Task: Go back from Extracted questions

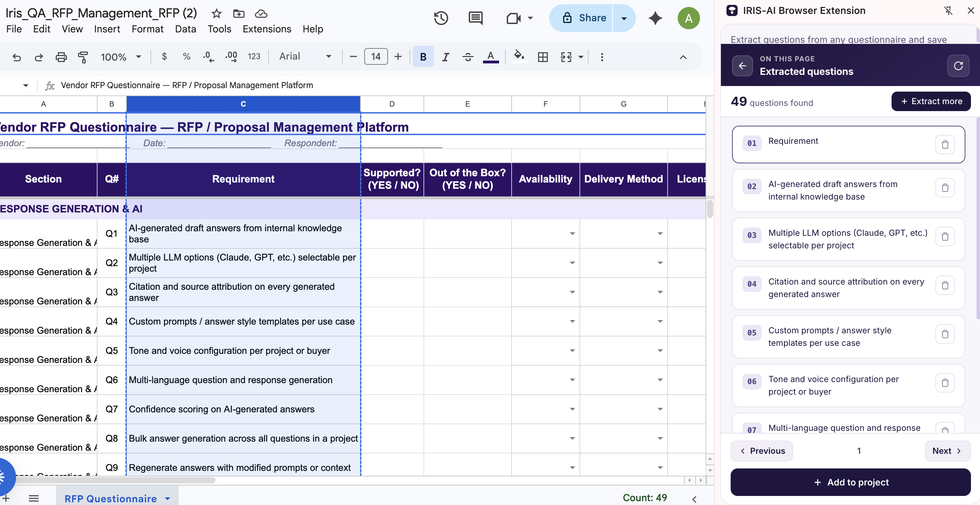Action: pyautogui.click(x=742, y=66)
